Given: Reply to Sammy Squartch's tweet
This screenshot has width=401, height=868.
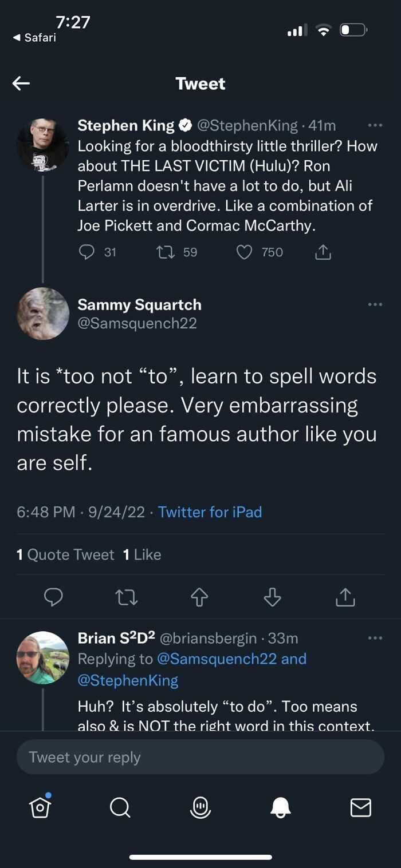Looking at the screenshot, I should (x=53, y=597).
